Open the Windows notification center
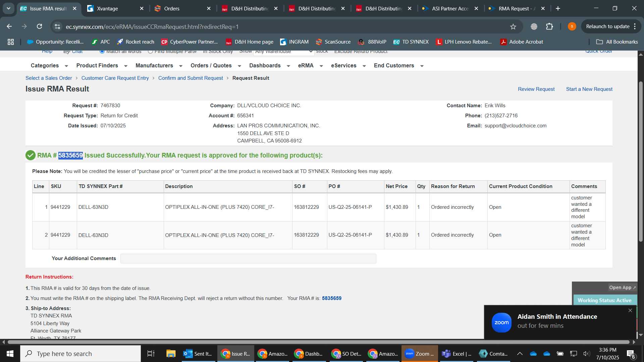The image size is (644, 362). (x=631, y=354)
